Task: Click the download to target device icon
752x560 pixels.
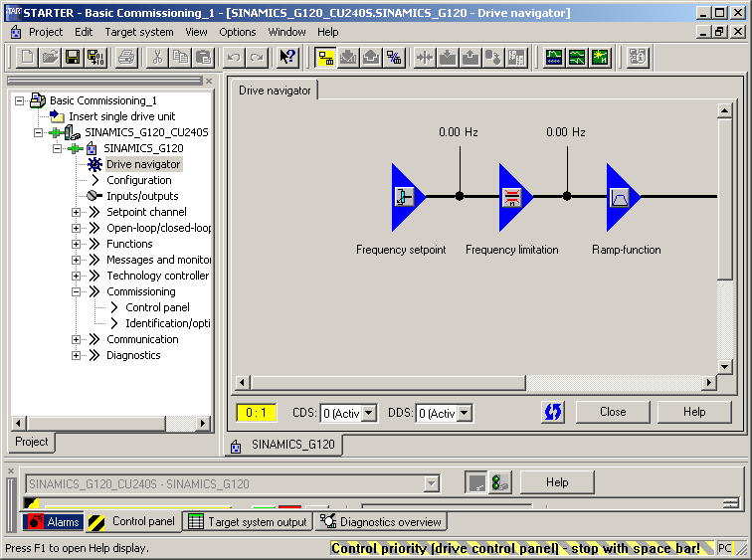Action: (x=448, y=58)
